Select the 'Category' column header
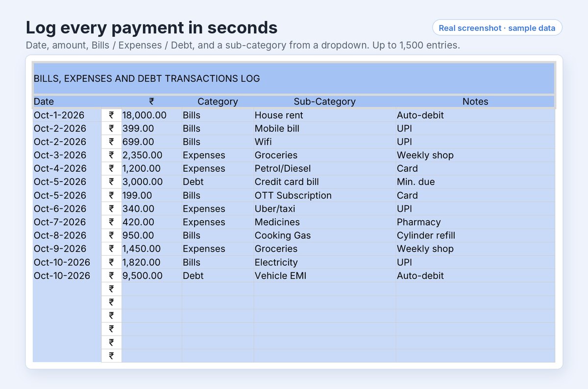The image size is (588, 389). click(218, 102)
